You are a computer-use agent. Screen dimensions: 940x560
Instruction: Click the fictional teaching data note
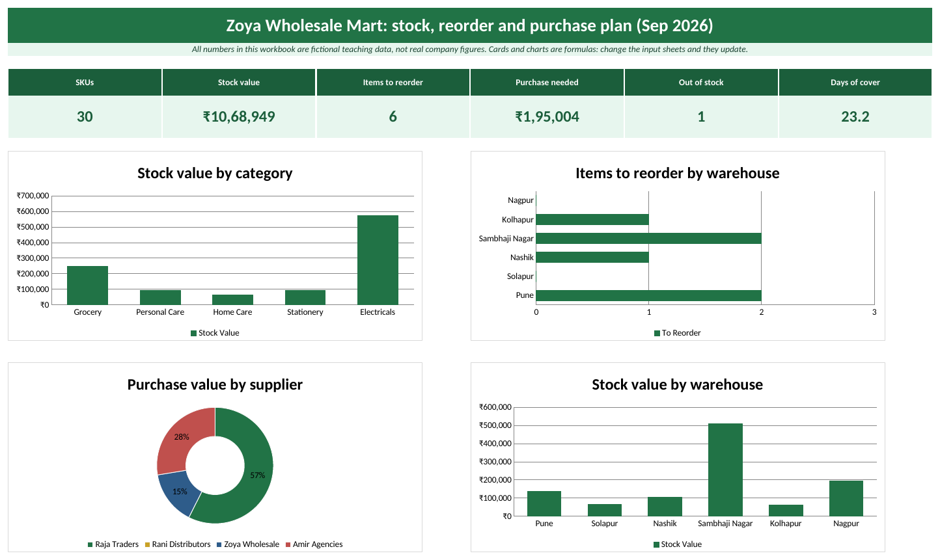click(469, 49)
